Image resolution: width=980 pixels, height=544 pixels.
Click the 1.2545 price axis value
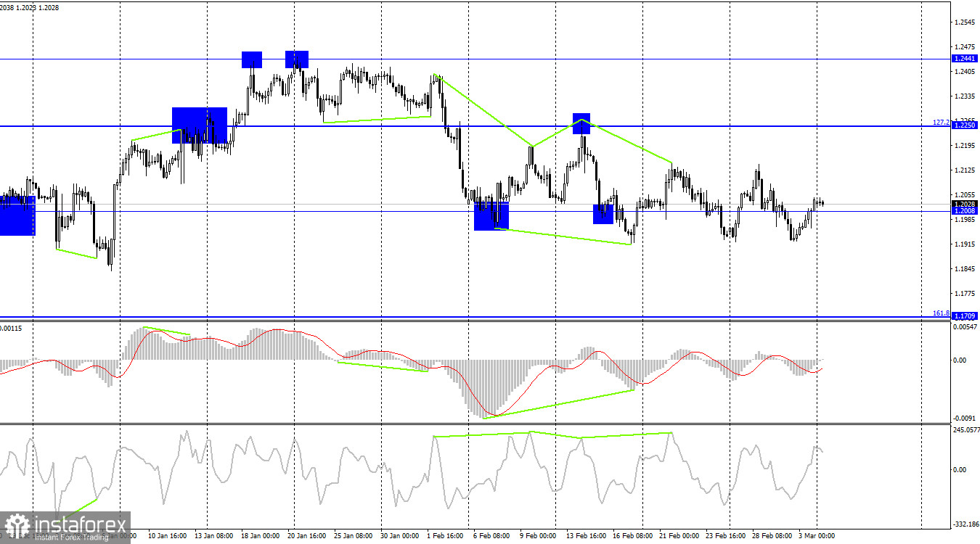click(x=966, y=22)
